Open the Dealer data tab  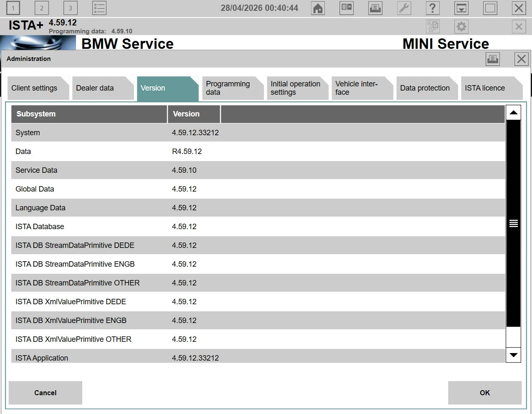(103, 88)
